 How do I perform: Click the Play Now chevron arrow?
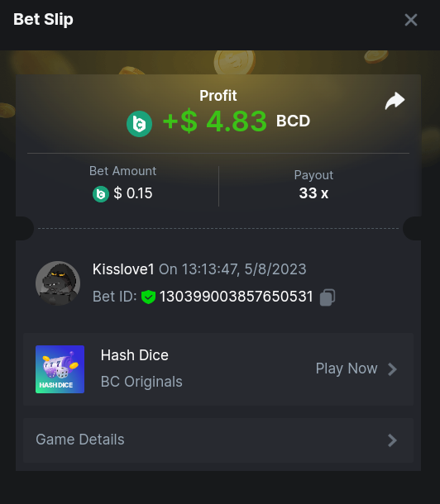(392, 369)
